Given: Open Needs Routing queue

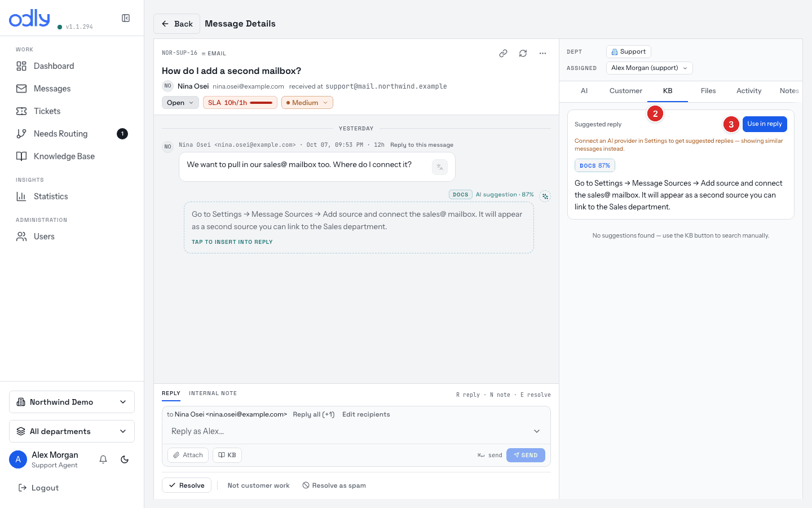Looking at the screenshot, I should coord(72,134).
